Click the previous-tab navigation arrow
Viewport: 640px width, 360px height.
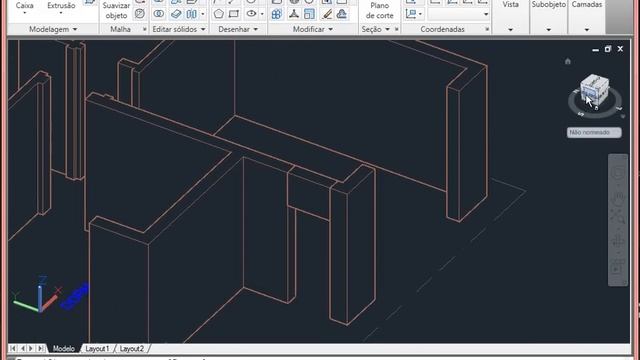[22, 348]
